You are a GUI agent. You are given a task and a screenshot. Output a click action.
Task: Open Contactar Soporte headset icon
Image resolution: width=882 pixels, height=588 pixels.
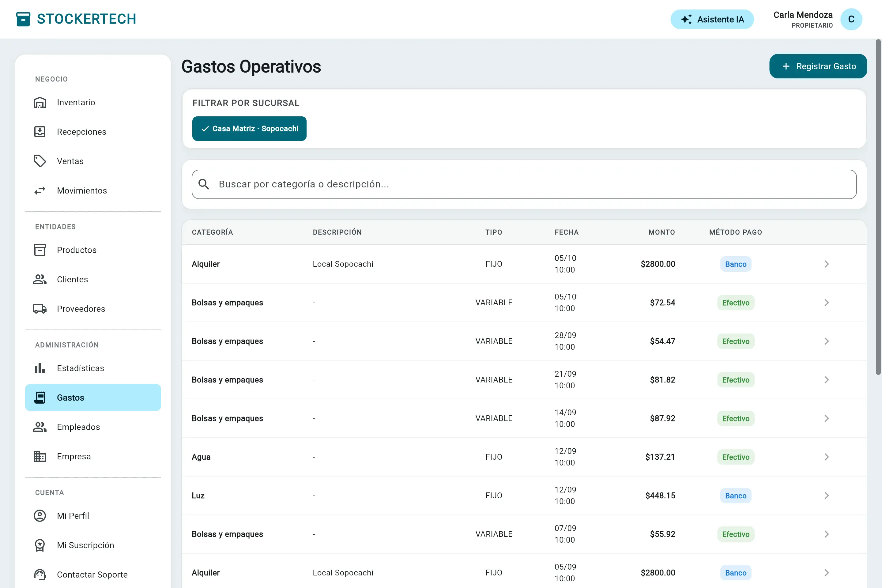(x=40, y=575)
